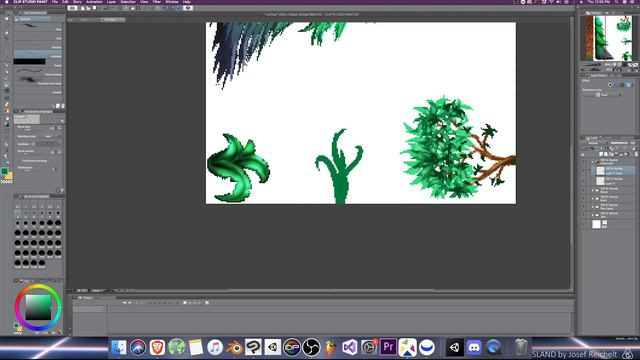Select the yellow sub drawing color swatch
This screenshot has width=640, height=360.
[x=9, y=176]
